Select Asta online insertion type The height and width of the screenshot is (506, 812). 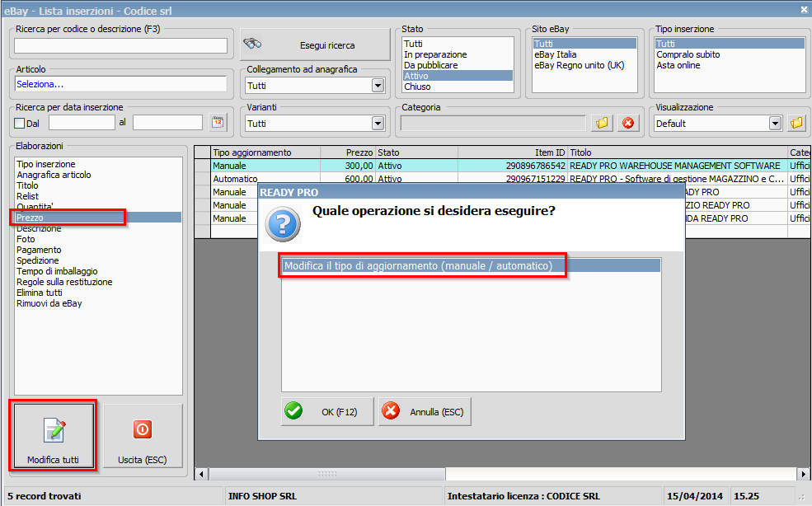[730, 65]
